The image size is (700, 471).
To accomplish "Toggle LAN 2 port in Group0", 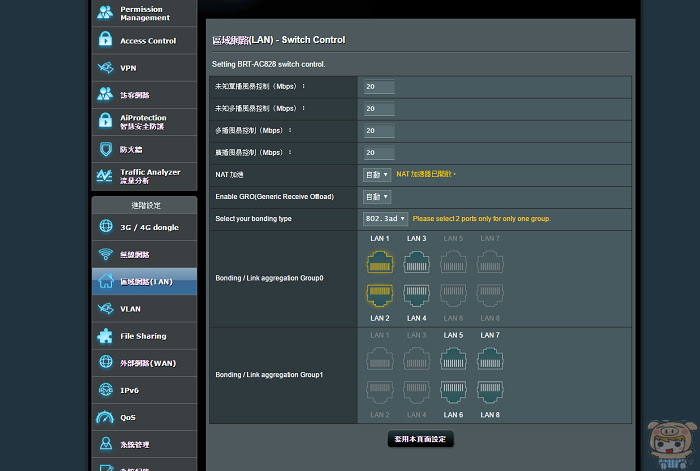I will pyautogui.click(x=380, y=295).
